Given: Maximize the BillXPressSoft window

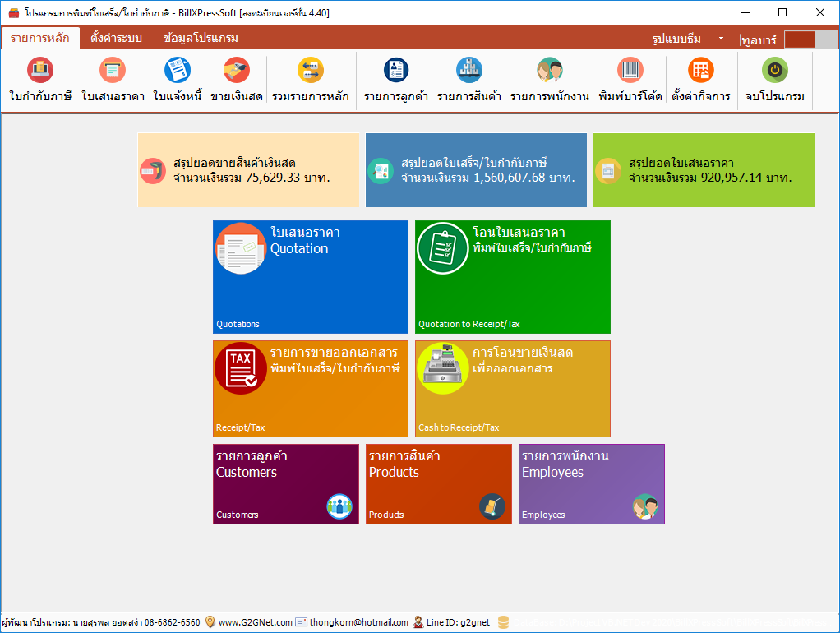Looking at the screenshot, I should point(782,12).
